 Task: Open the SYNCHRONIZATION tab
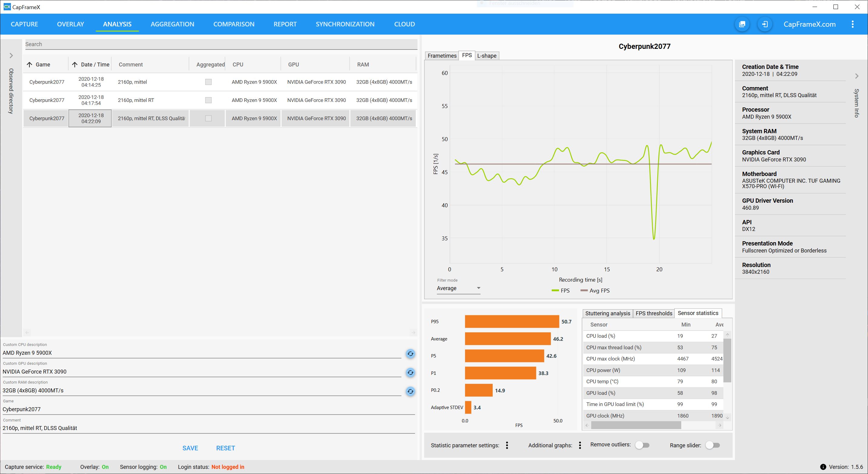(x=345, y=24)
